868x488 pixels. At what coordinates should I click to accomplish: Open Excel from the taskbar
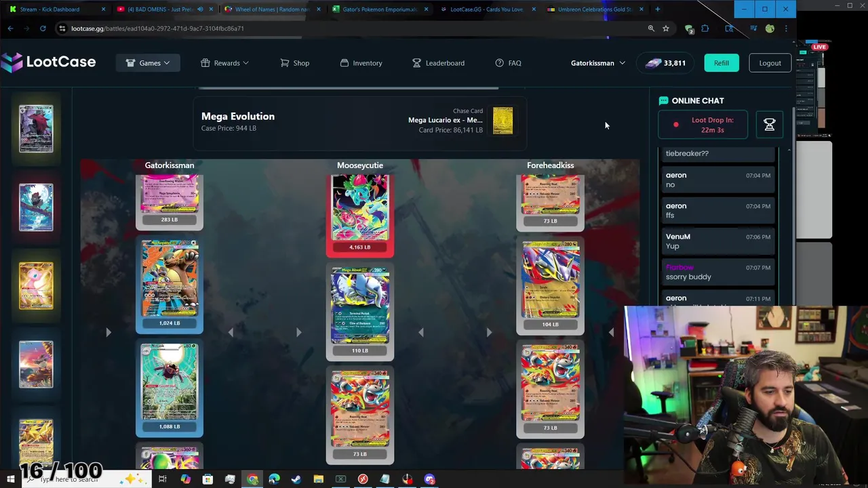point(340,479)
